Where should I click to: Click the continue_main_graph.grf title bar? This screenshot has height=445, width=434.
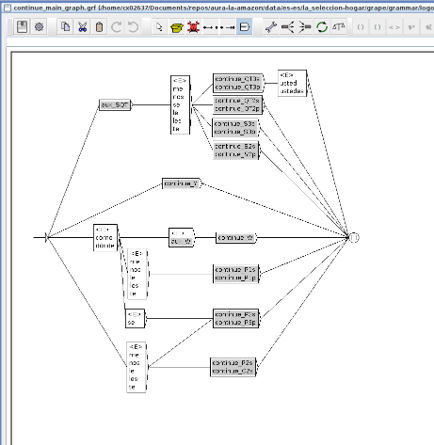tap(217, 7)
